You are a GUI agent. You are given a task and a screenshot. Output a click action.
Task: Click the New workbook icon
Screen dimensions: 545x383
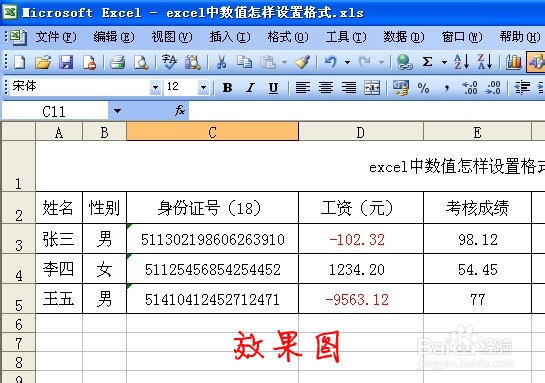[19, 63]
